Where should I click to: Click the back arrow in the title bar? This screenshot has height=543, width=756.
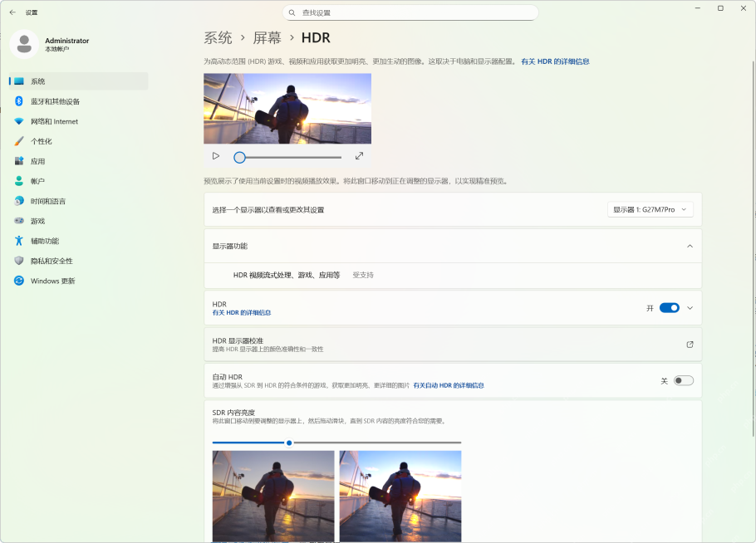(x=12, y=12)
